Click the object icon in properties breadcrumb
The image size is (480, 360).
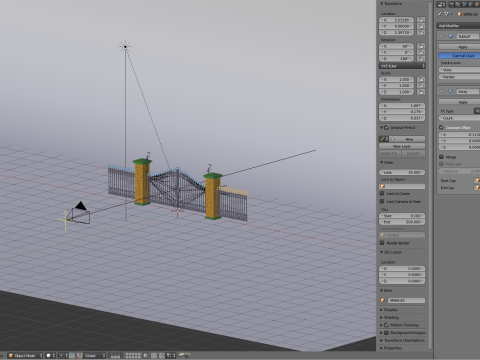[x=460, y=14]
